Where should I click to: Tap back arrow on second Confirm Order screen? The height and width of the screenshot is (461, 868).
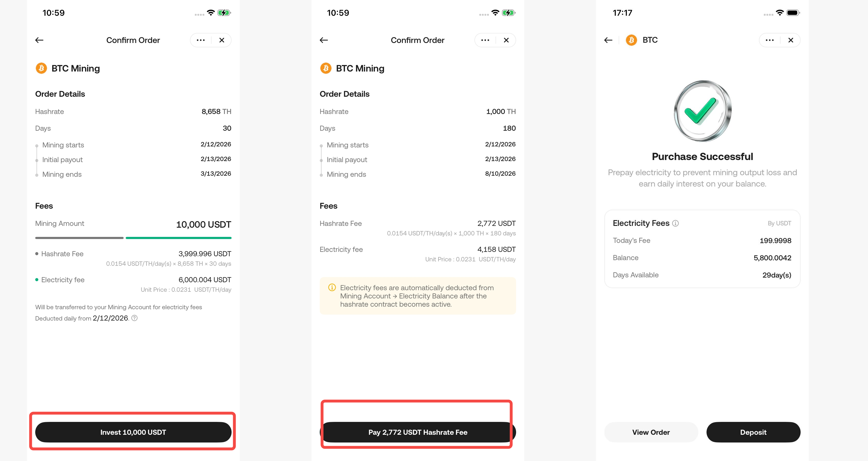pyautogui.click(x=324, y=40)
